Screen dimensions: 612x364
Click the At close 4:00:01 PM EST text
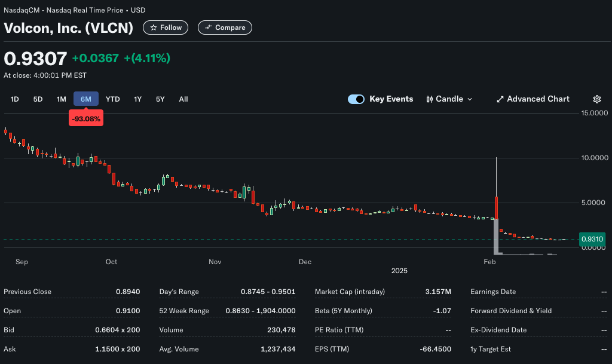coord(45,75)
